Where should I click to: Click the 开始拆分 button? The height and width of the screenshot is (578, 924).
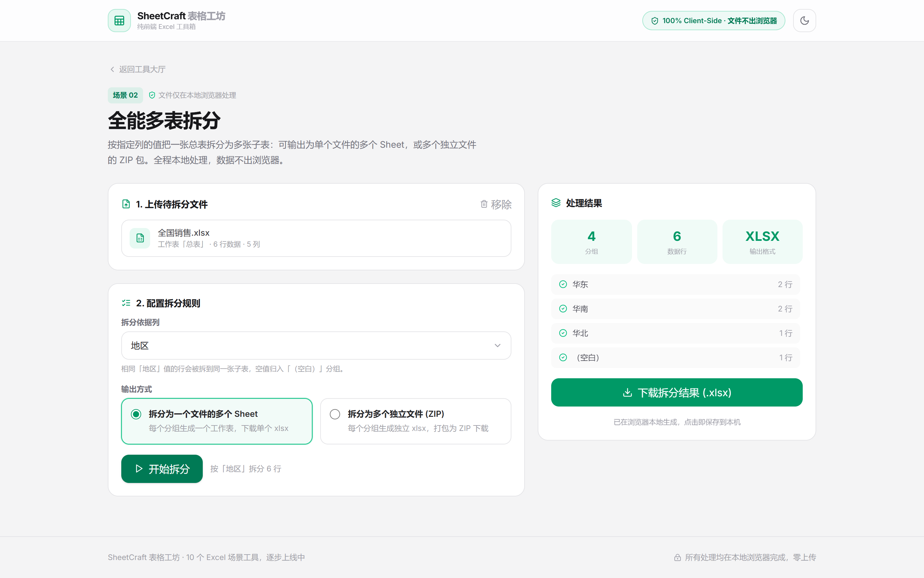[162, 469]
